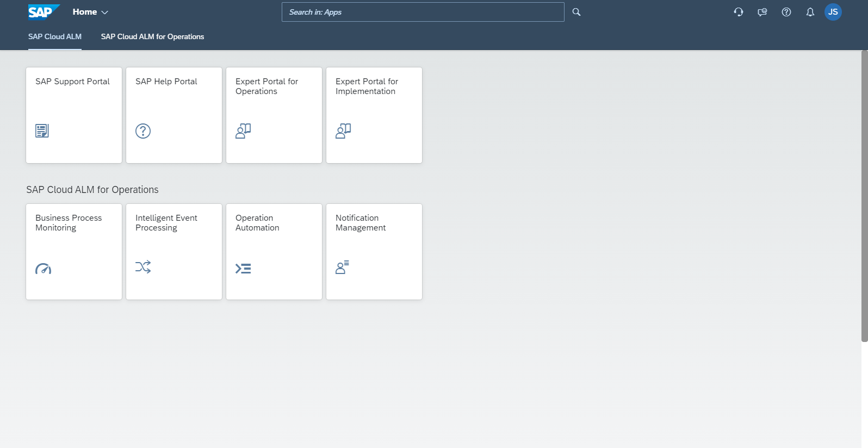Open the SAP Help Portal tile
Screen dimensions: 868x448
174,115
